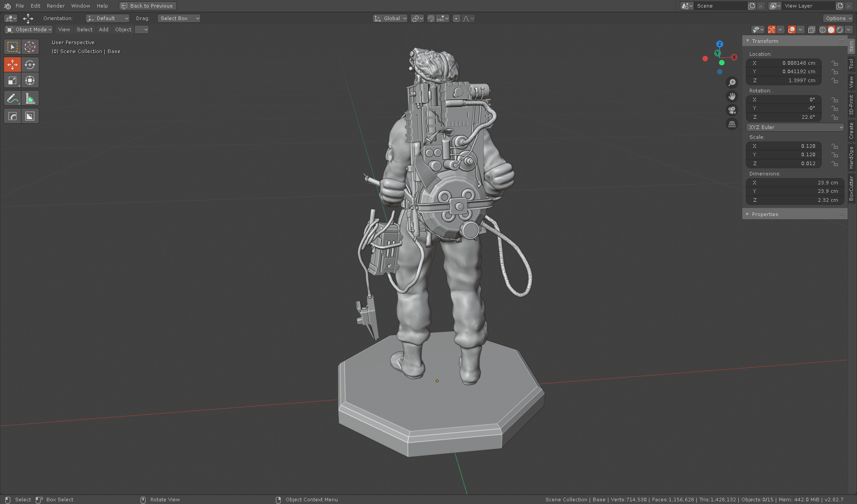Screen dimensions: 857x504
Task: Pick the Measure tool
Action: tap(29, 98)
